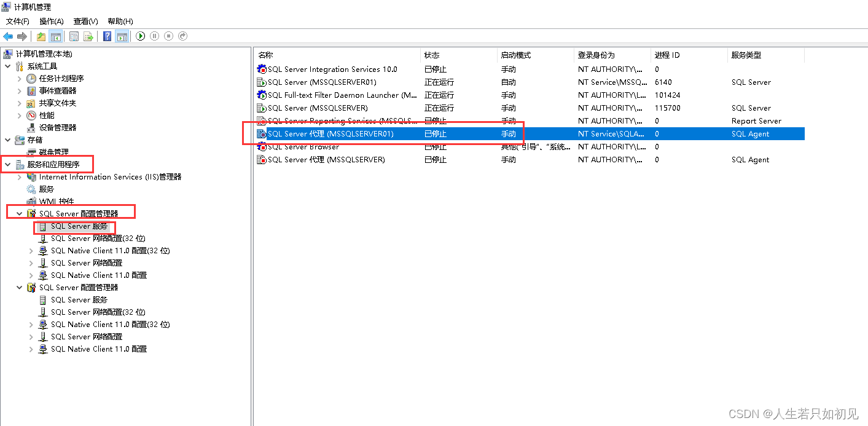868x426 pixels.
Task: Click the 设备管理器 icon
Action: [x=32, y=128]
